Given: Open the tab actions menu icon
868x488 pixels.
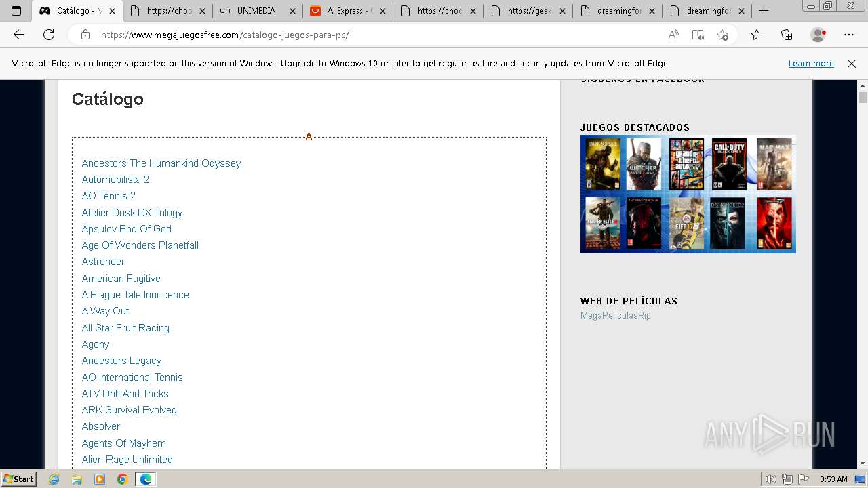Looking at the screenshot, I should [16, 11].
